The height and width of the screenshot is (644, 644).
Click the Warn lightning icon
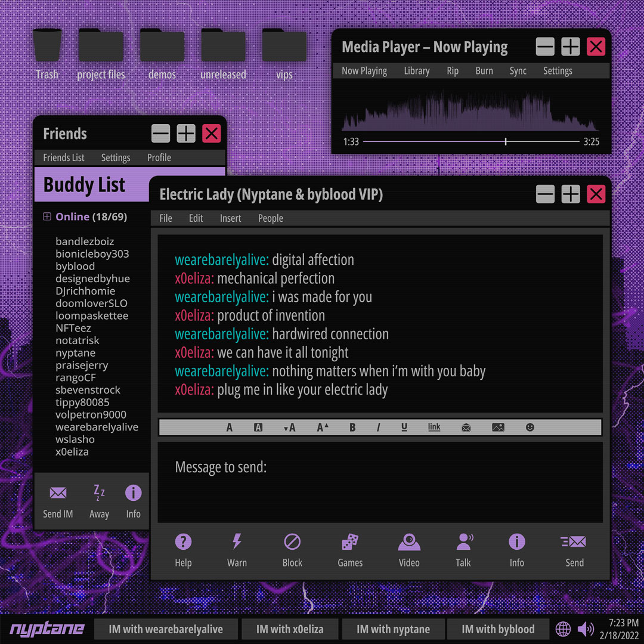237,541
